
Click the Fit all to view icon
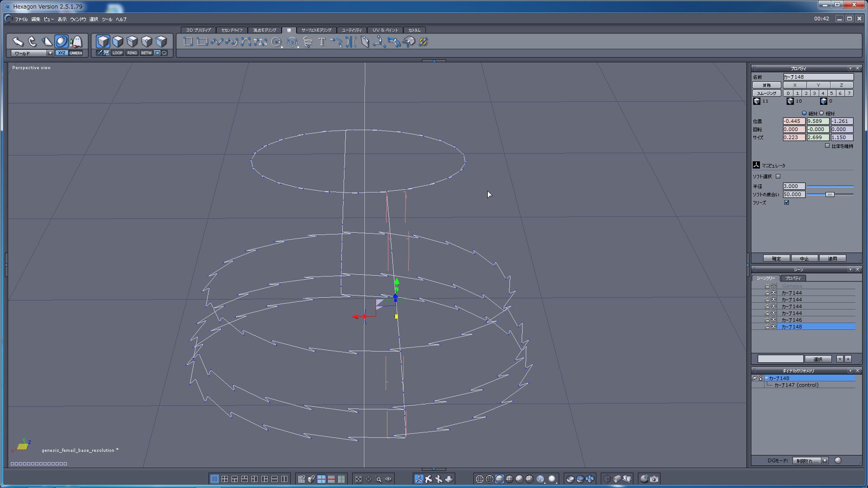[x=359, y=479]
